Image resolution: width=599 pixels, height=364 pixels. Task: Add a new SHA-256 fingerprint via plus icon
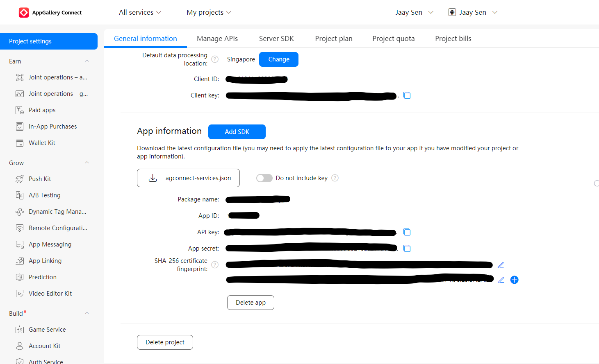[515, 280]
